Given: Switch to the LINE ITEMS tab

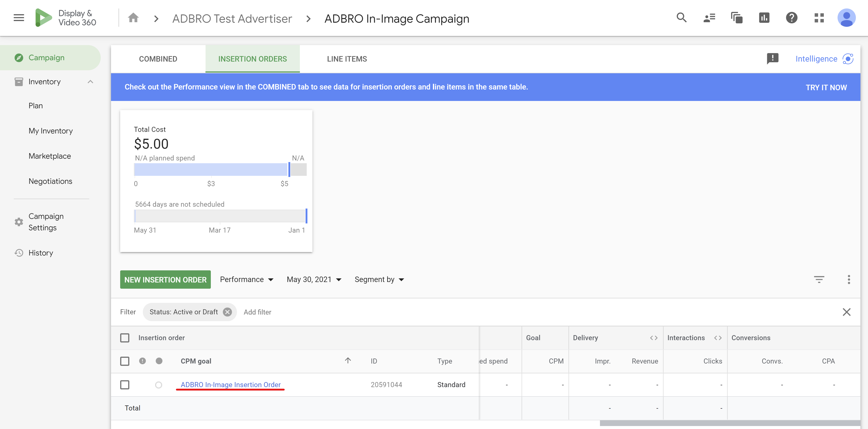Looking at the screenshot, I should point(347,59).
